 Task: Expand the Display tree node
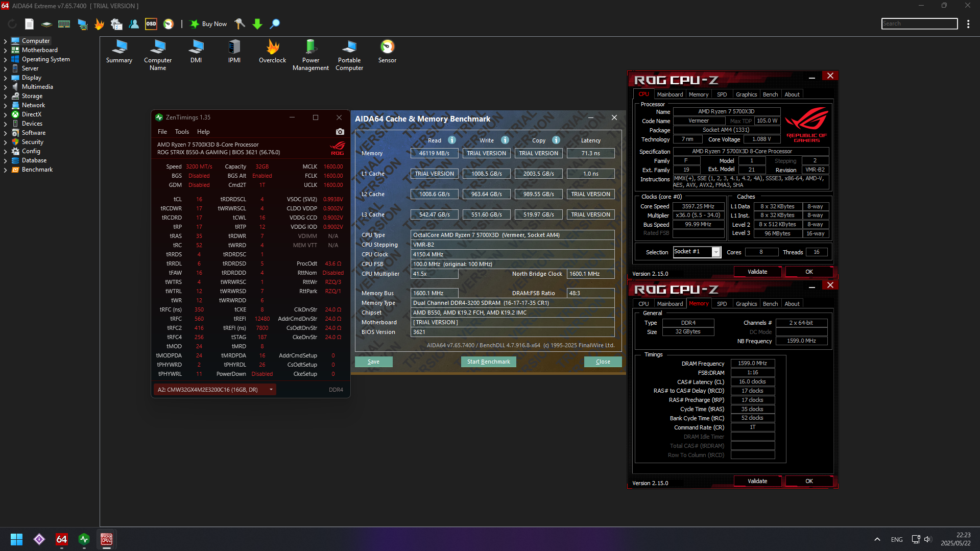(x=5, y=78)
